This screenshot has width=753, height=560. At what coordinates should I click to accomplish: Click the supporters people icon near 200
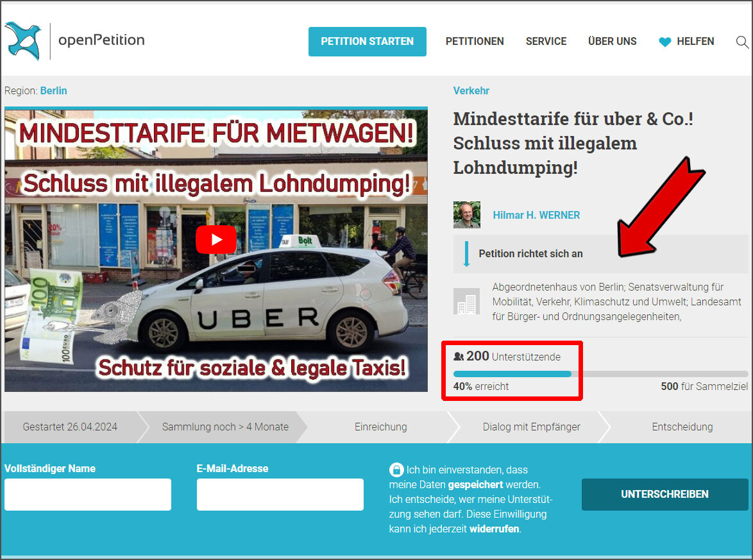pyautogui.click(x=459, y=357)
